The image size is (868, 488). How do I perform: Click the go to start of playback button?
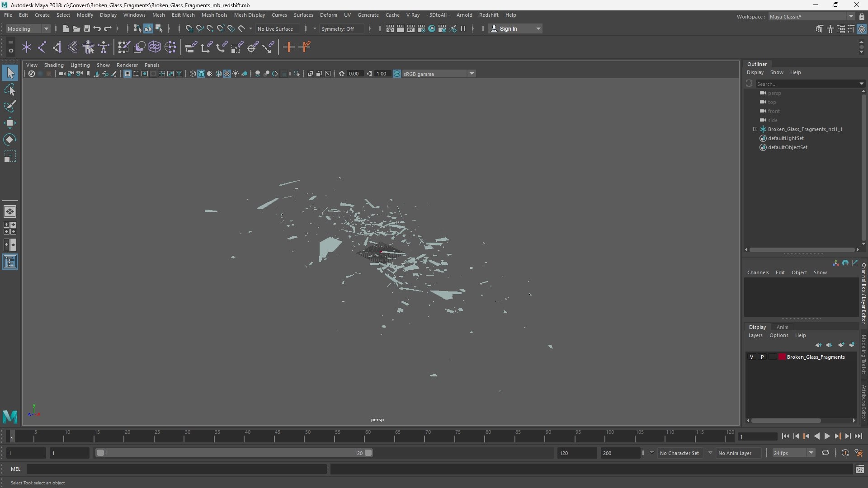(x=786, y=436)
